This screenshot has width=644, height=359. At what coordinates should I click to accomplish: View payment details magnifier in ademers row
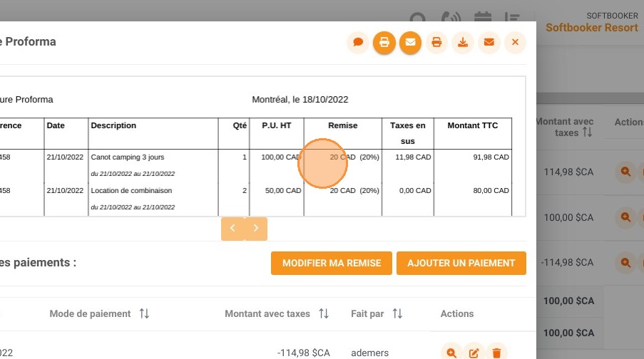(451, 353)
